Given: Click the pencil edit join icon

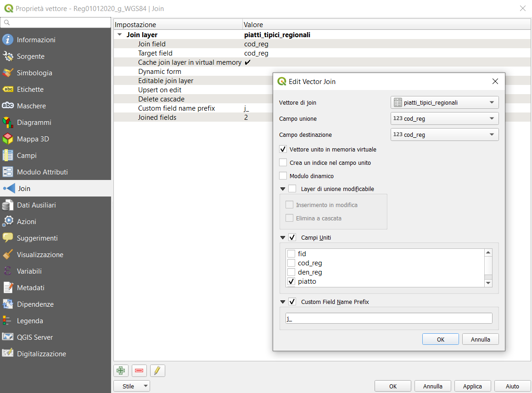Looking at the screenshot, I should [157, 371].
